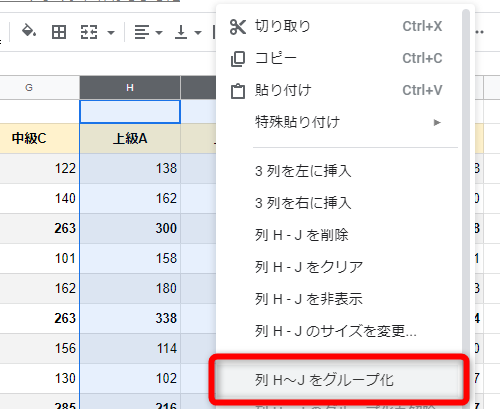Click cell with value 156
This screenshot has width=500, height=409.
tap(39, 348)
